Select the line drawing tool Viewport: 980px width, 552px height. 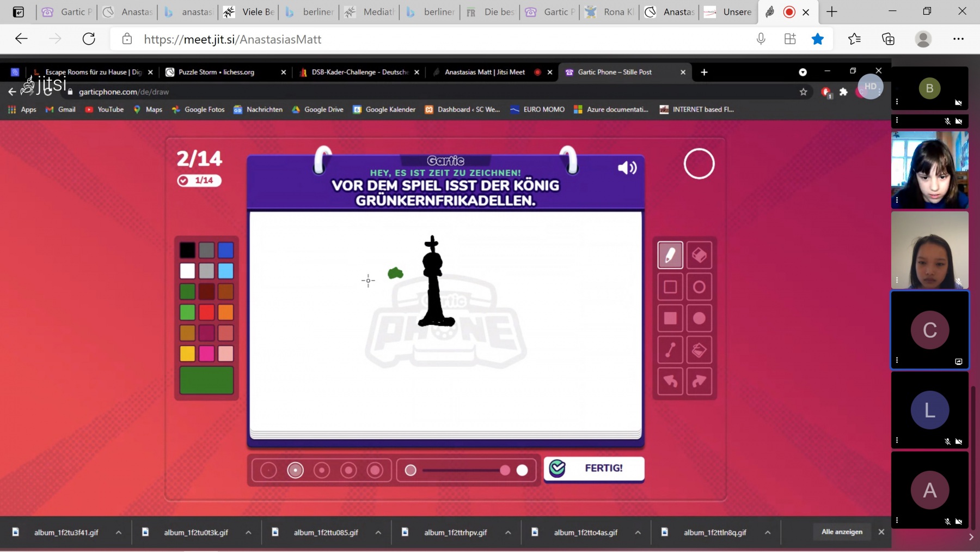click(x=670, y=350)
